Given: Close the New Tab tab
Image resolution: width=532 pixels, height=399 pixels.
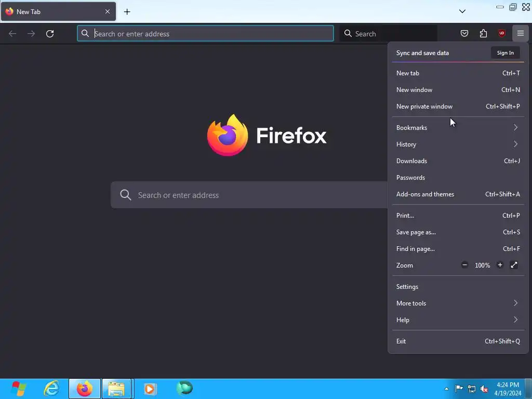Looking at the screenshot, I should 108,11.
